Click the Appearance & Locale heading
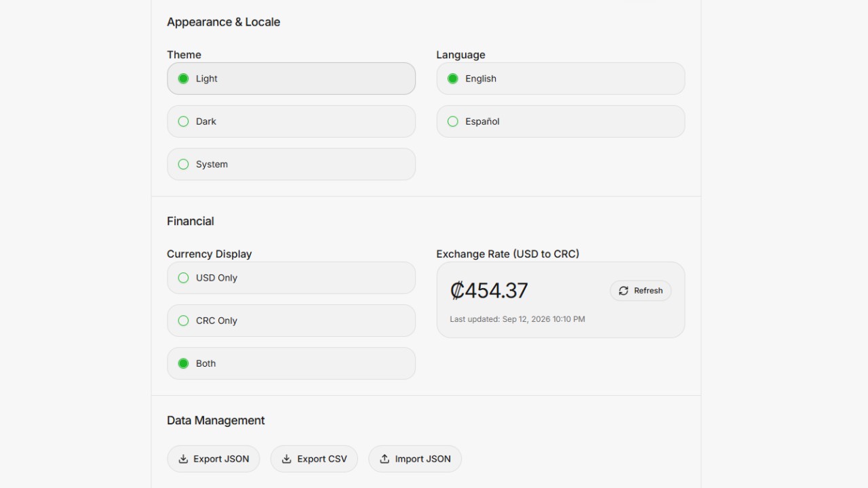 [224, 22]
